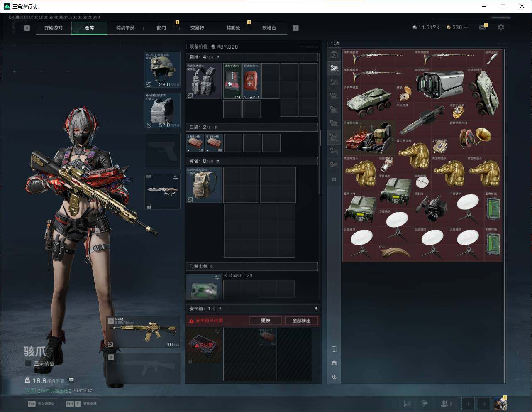Enable the 显示装备 checkbox
532x412 pixels.
(28, 363)
